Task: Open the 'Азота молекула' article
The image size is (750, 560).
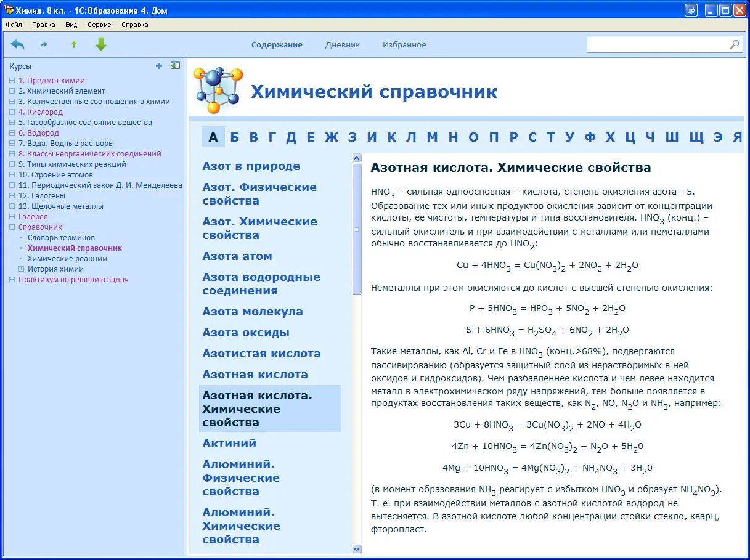Action: pyautogui.click(x=253, y=312)
